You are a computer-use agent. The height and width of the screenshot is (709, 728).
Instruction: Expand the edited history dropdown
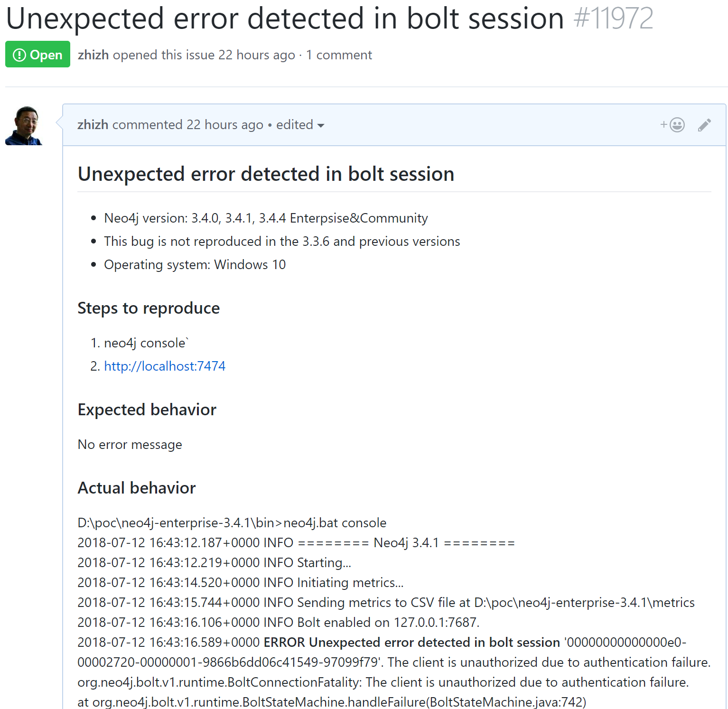tap(300, 125)
